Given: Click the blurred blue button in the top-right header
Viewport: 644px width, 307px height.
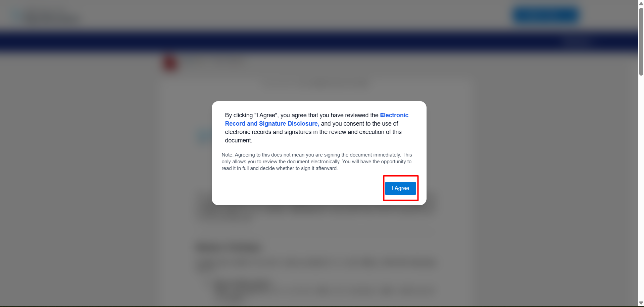Looking at the screenshot, I should [x=546, y=15].
